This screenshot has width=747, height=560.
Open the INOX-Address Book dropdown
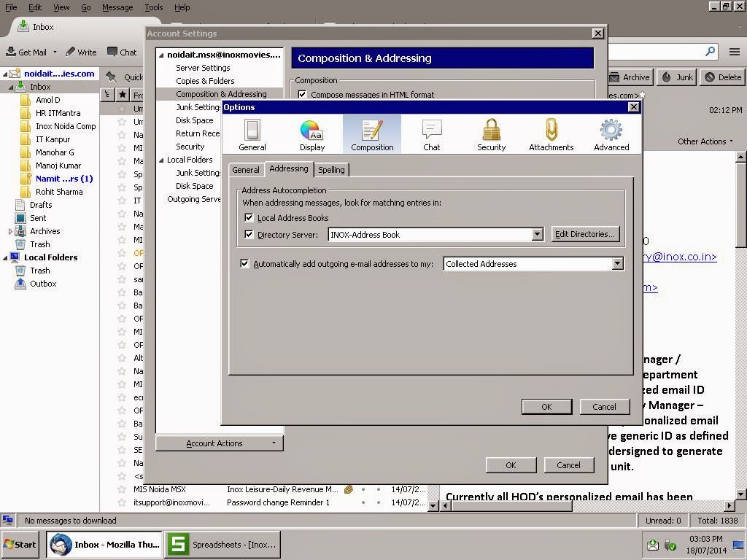coord(538,233)
